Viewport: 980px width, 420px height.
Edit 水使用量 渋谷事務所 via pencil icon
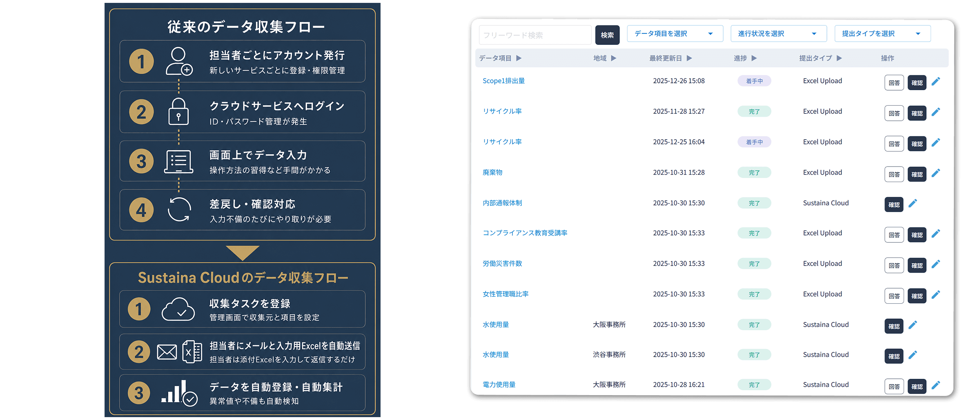coord(913,355)
